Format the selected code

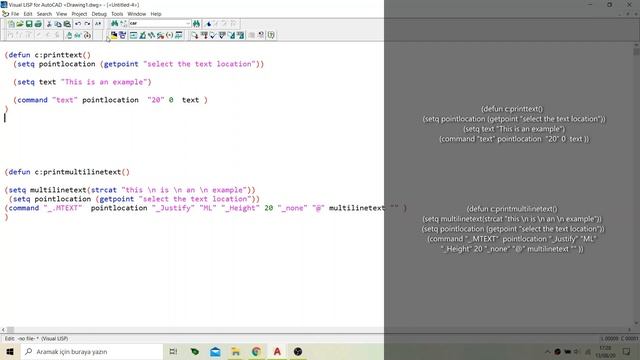coord(240,35)
